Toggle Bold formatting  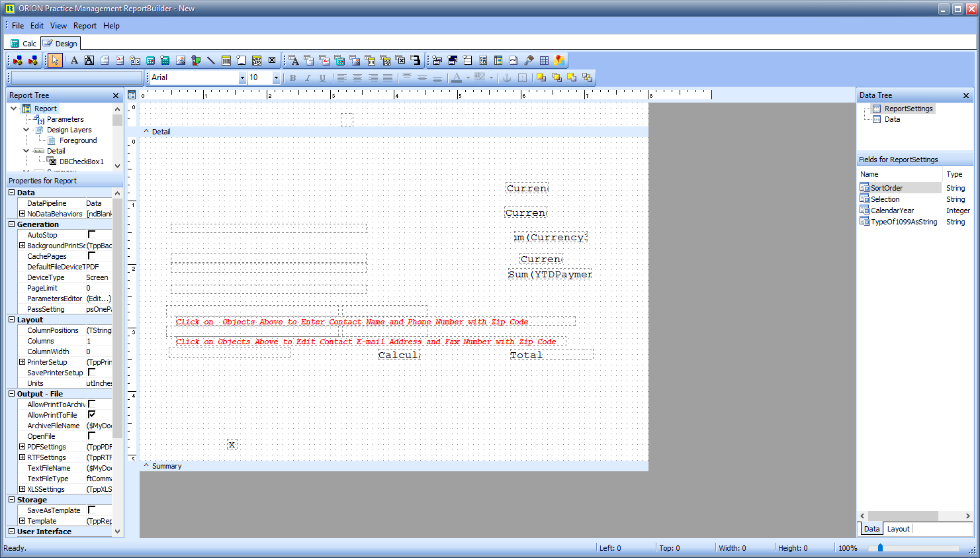(x=292, y=77)
